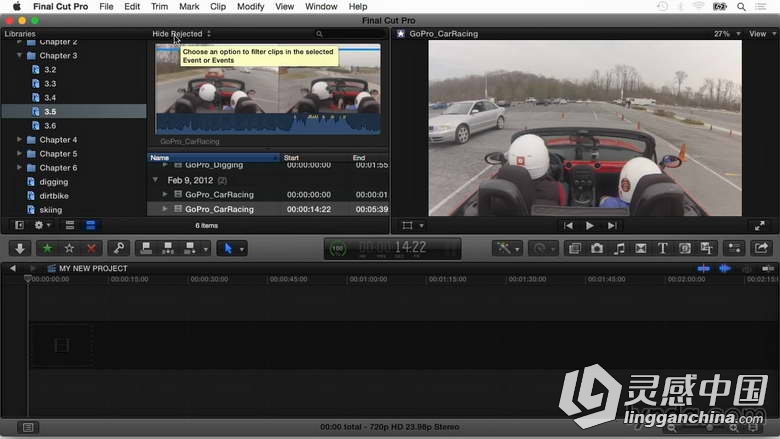This screenshot has width=780, height=439.
Task: Toggle the Inspector panel
Action: [x=734, y=248]
